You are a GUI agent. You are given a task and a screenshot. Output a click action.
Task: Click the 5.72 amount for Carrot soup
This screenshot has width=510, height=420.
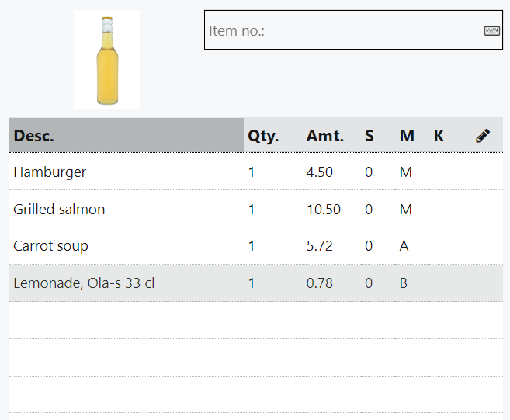tap(319, 246)
